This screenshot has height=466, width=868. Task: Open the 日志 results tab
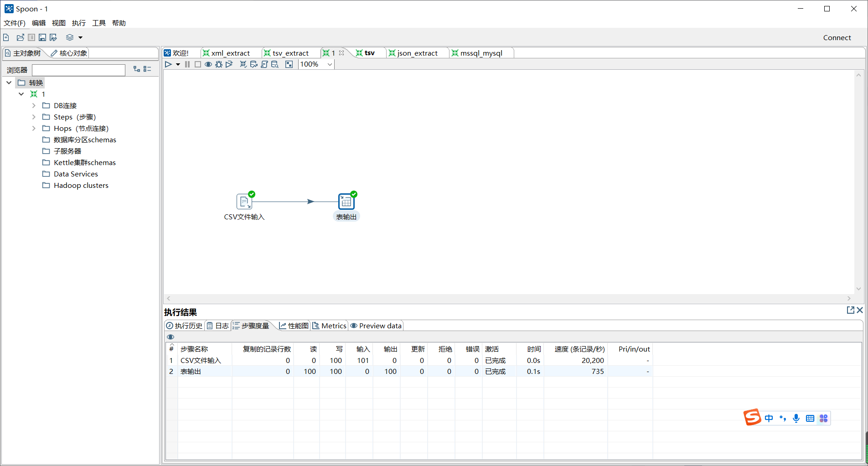point(218,326)
